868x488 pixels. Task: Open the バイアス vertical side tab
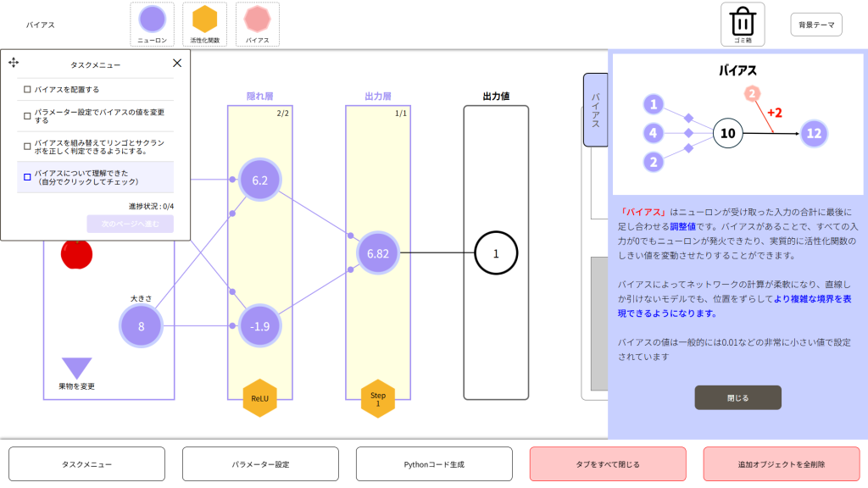click(x=595, y=110)
